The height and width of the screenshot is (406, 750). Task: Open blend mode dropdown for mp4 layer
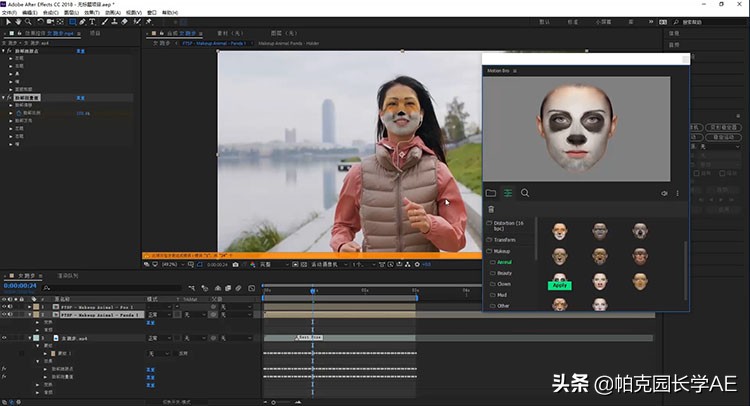point(159,338)
